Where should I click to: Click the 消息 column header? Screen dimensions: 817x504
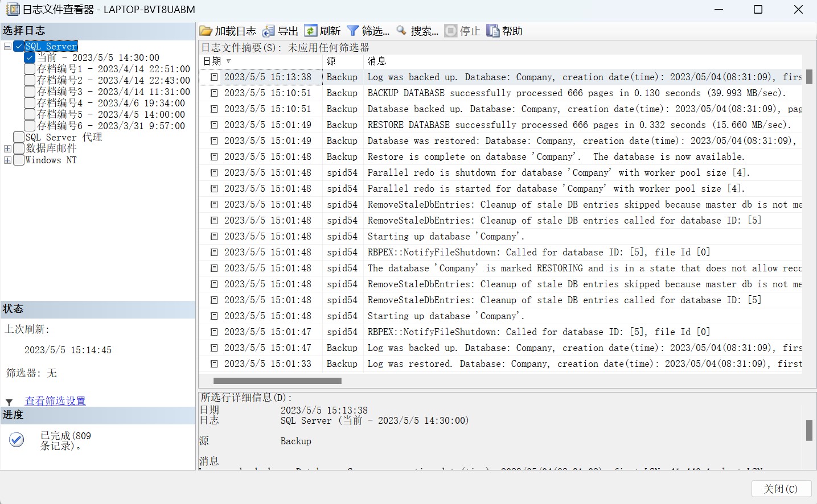point(582,61)
